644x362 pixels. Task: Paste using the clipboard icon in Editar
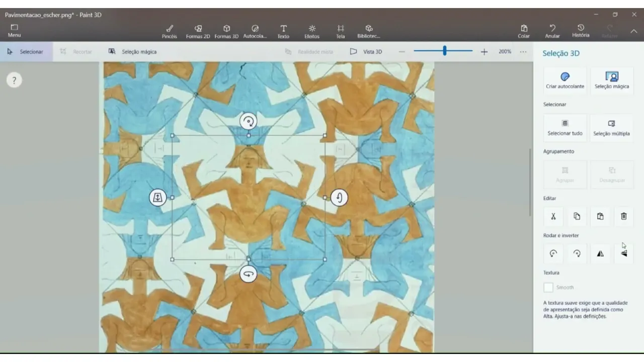click(600, 216)
